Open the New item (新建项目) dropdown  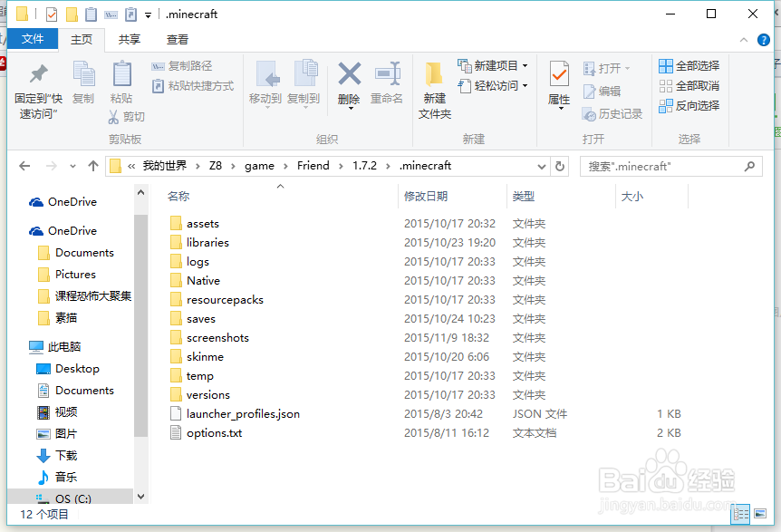[493, 66]
